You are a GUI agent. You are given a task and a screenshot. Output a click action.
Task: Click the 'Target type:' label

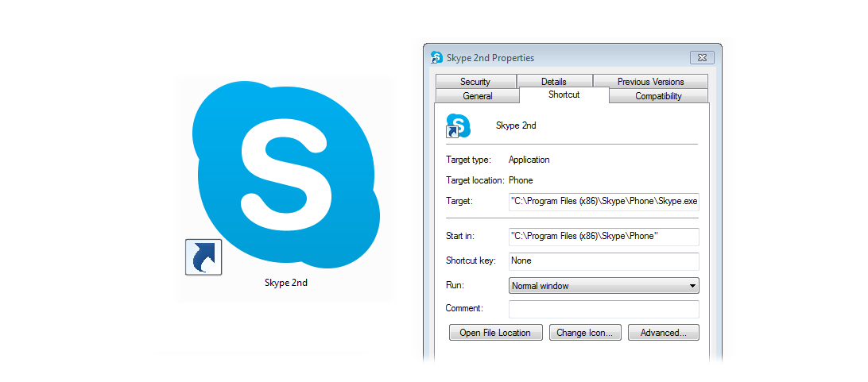pyautogui.click(x=468, y=160)
